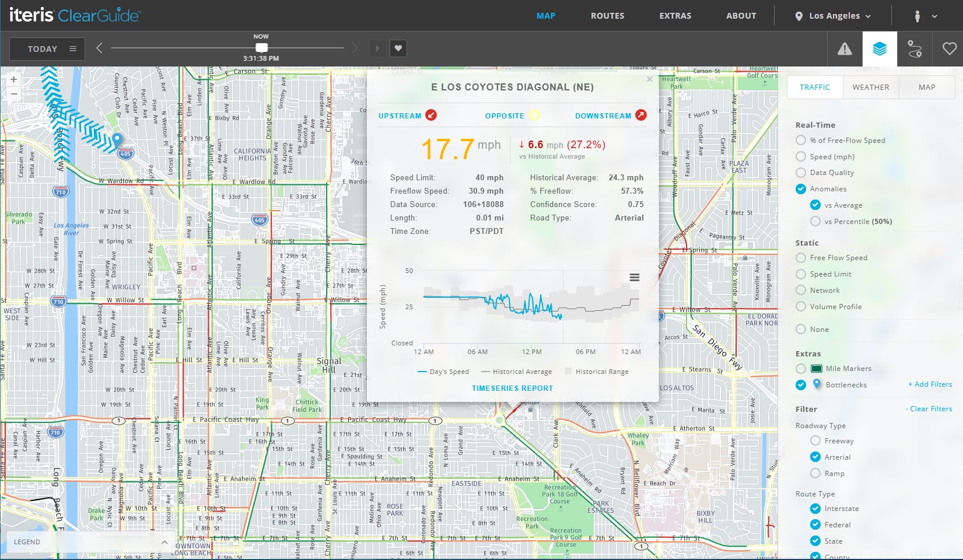The image size is (963, 560).
Task: Close the Los Coyotes Diagonal popup
Action: [x=649, y=79]
